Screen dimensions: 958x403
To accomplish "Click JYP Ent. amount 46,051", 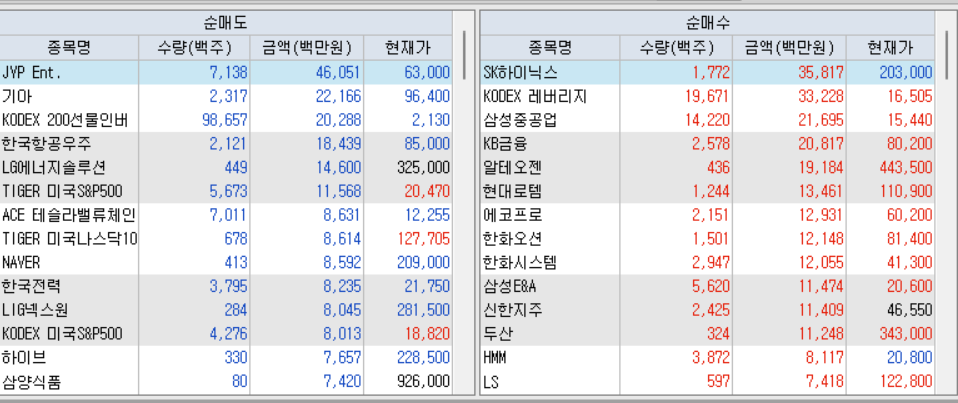I will point(338,73).
